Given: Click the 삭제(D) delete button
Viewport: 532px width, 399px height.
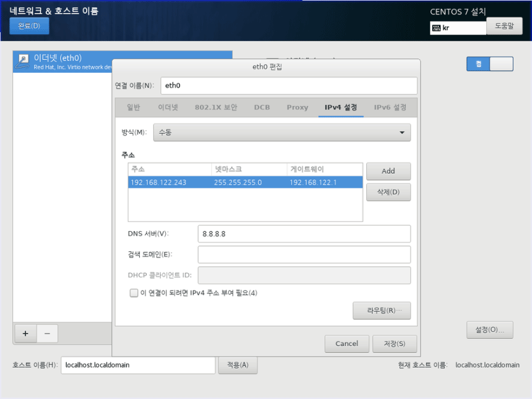Looking at the screenshot, I should [388, 192].
